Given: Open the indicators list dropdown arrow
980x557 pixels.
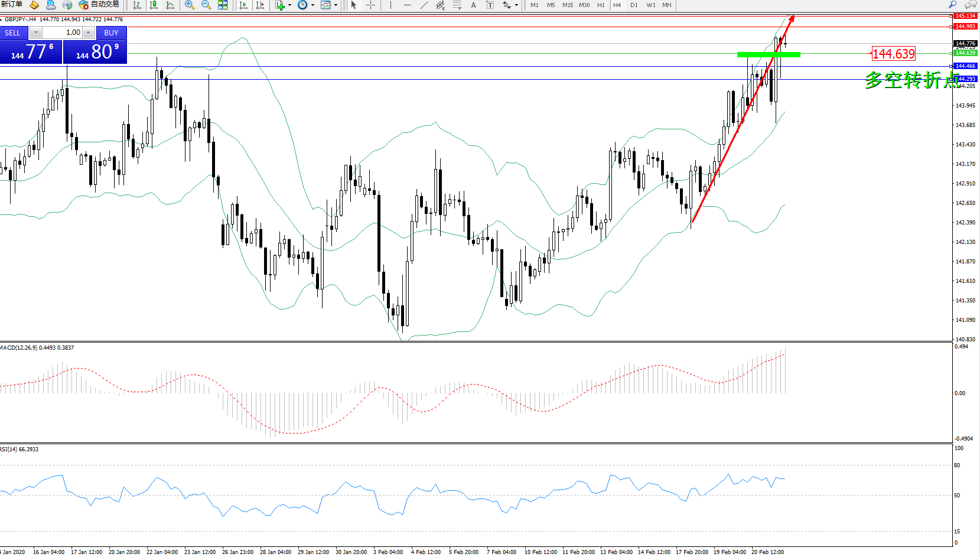Looking at the screenshot, I should pyautogui.click(x=289, y=5).
